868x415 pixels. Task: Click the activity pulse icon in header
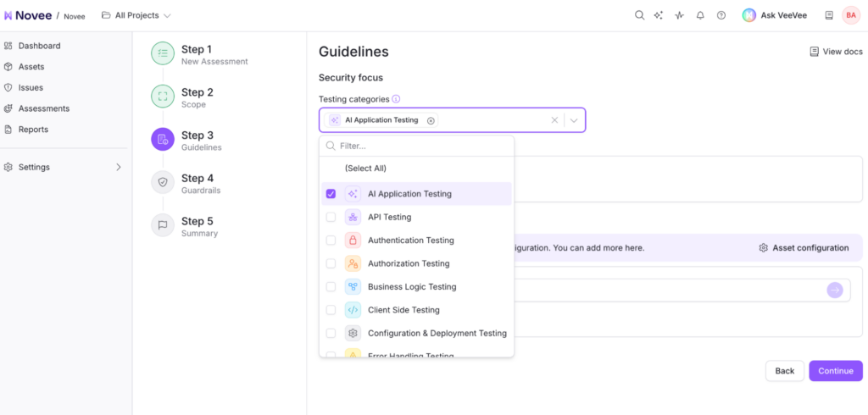click(x=679, y=15)
